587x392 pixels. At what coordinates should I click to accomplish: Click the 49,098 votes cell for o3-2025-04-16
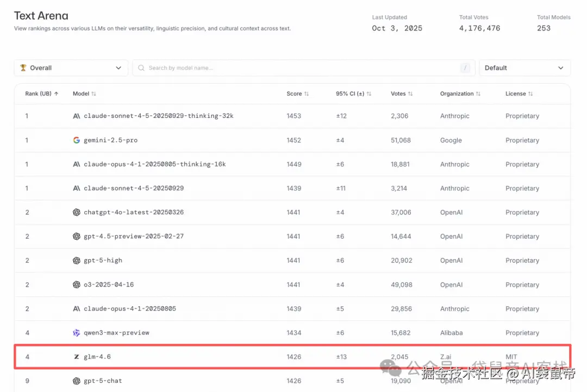(x=401, y=284)
